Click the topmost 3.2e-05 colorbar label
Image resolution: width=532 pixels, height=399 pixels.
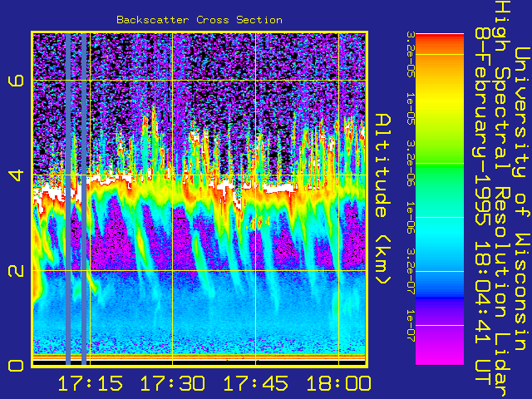pyautogui.click(x=410, y=55)
